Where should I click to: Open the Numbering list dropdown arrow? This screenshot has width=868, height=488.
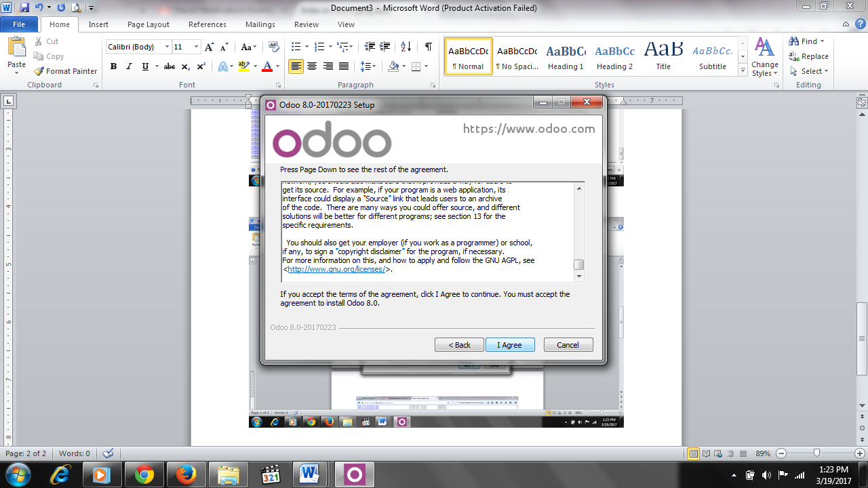330,47
